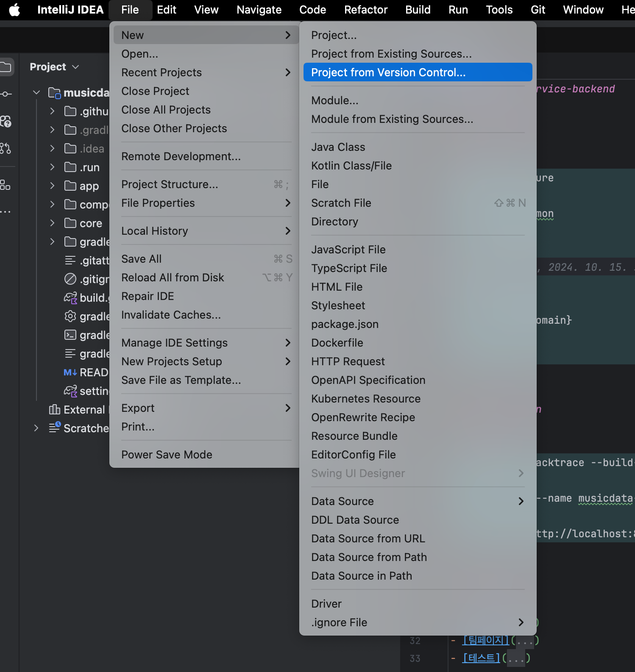
Task: Create new Kubernetes Resource
Action: pyautogui.click(x=418, y=399)
